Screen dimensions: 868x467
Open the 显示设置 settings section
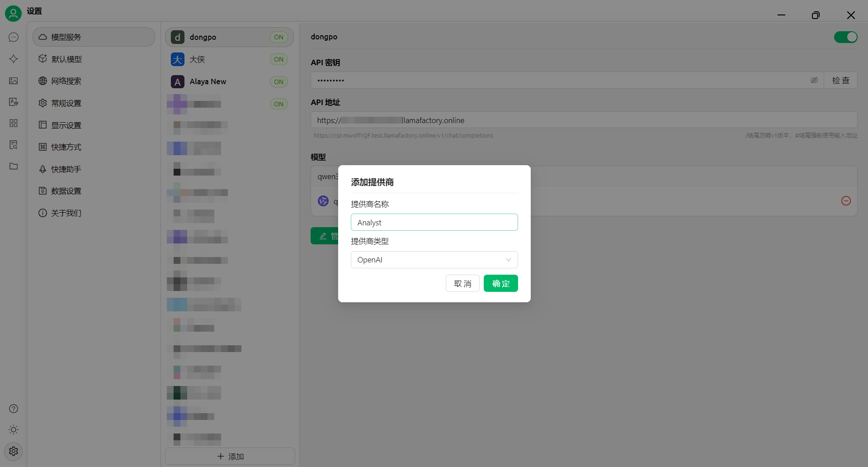pyautogui.click(x=66, y=125)
